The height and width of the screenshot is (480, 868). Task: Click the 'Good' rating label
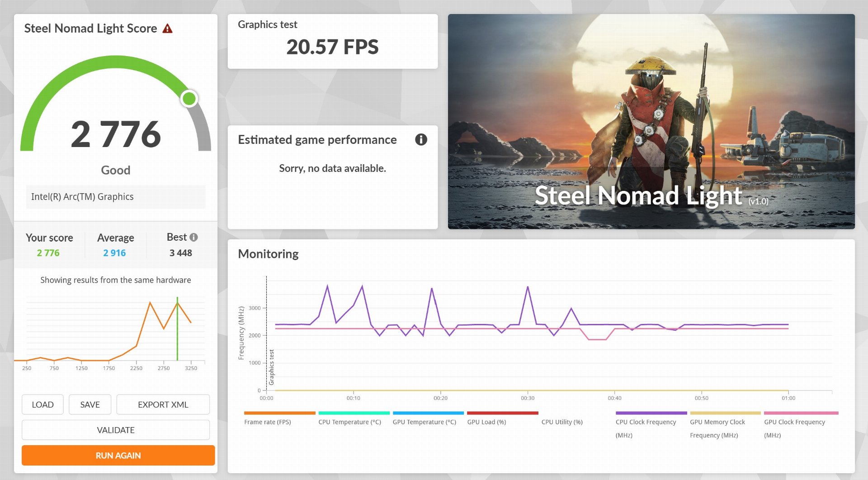pos(116,170)
